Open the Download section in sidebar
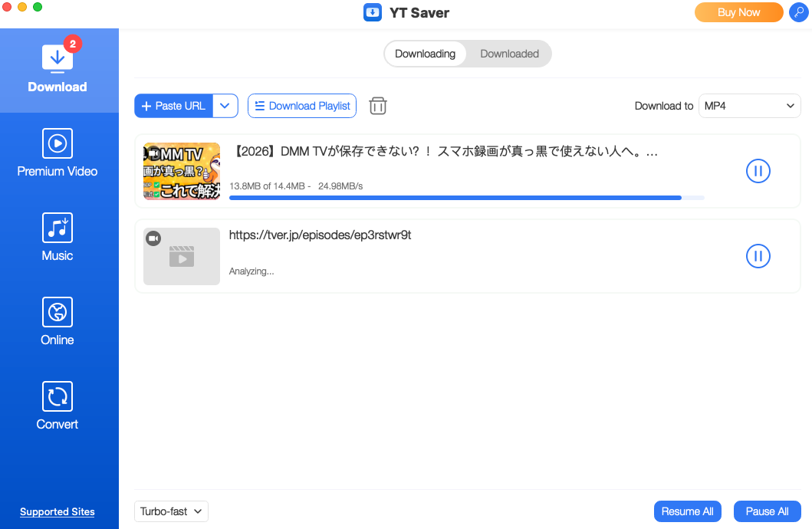 pyautogui.click(x=58, y=70)
